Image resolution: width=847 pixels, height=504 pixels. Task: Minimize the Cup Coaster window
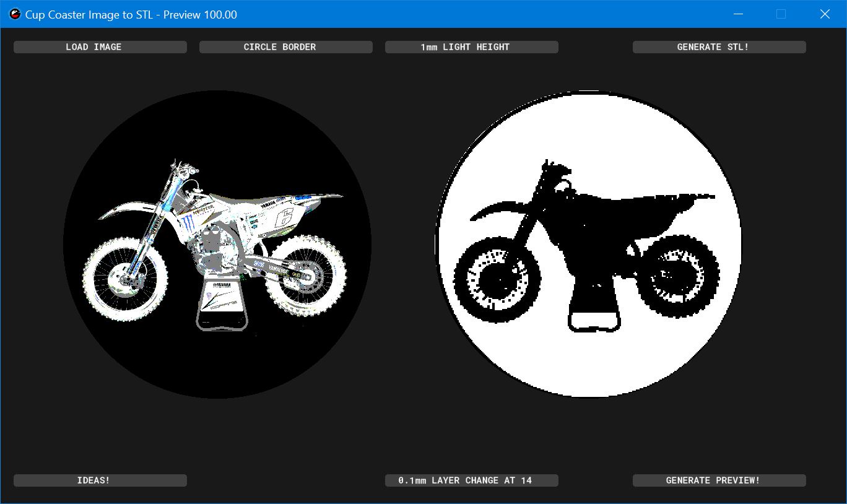[x=738, y=14]
